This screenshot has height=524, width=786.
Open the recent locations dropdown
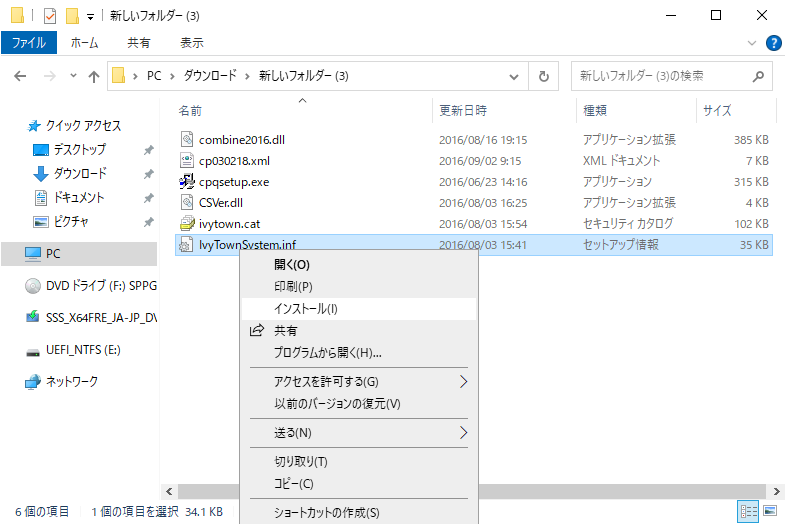[73, 76]
